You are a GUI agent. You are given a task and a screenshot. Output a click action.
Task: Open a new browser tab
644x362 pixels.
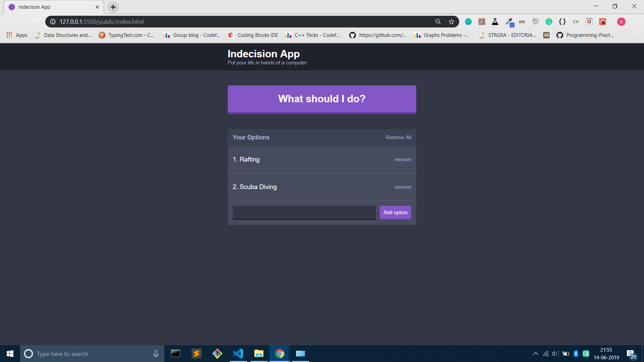click(x=113, y=7)
